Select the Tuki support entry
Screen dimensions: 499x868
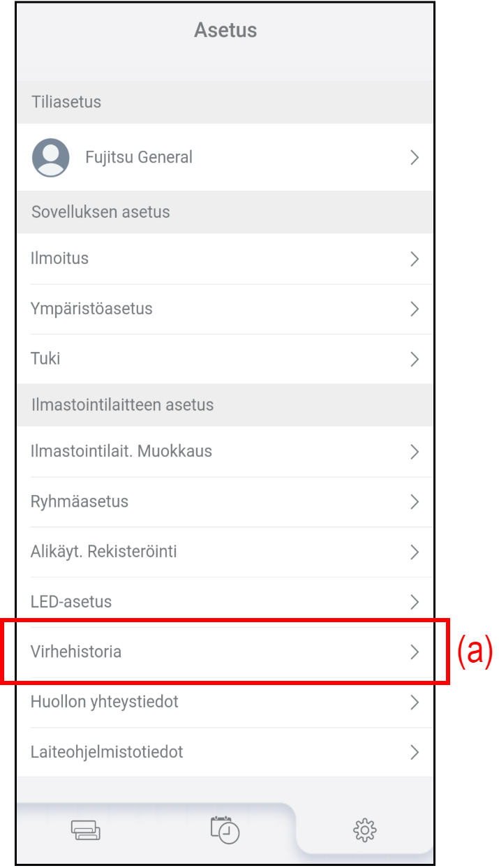point(45,359)
